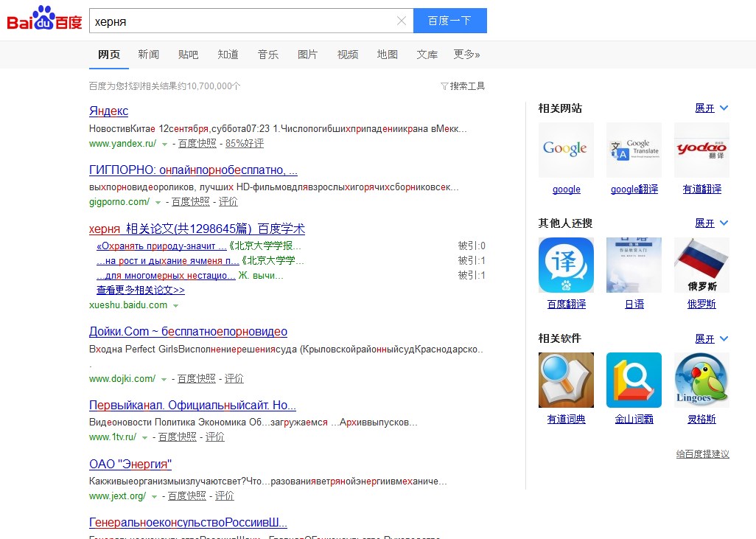The image size is (756, 539).
Task: Expand the 其他人还搜 section
Action: [x=711, y=223]
